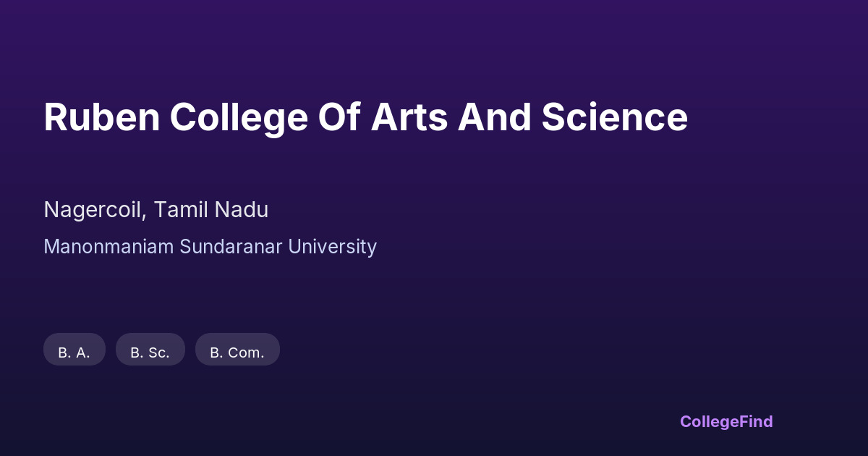Screen dimensions: 868x456
Task: Click the word "Sundaranar"
Action: click(x=231, y=247)
